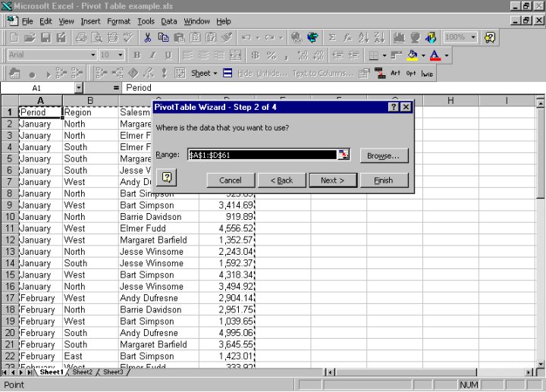The height and width of the screenshot is (392, 546).
Task: Open the Tools menu
Action: [x=146, y=21]
